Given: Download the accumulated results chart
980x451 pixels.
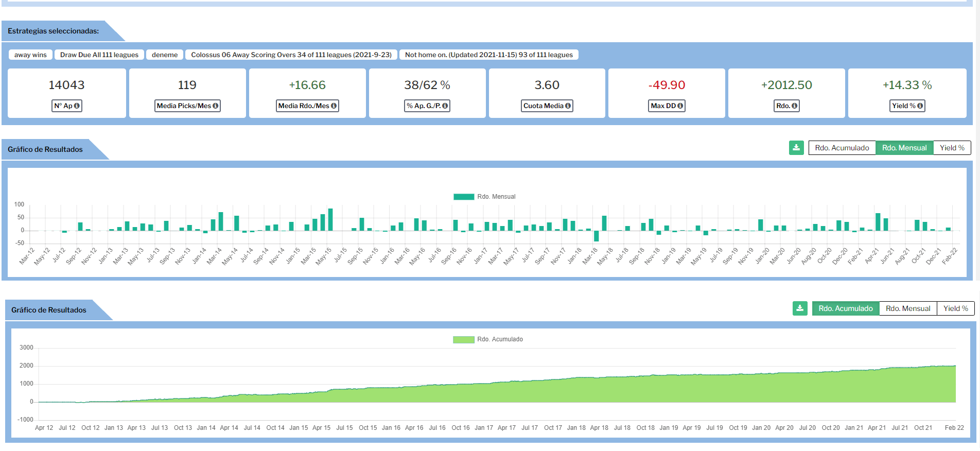Looking at the screenshot, I should (800, 308).
